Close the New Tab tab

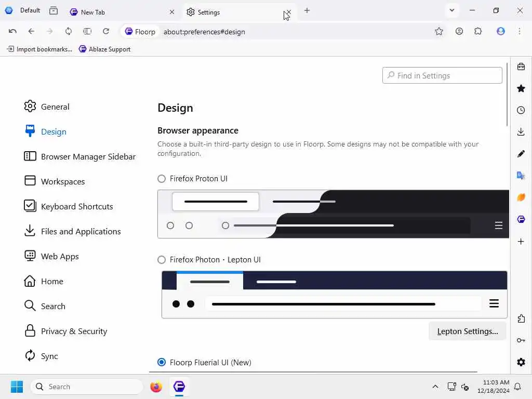coord(171,12)
